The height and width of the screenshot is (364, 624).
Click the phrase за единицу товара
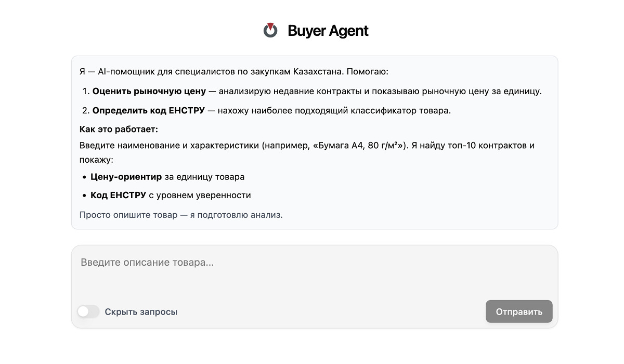click(x=204, y=177)
